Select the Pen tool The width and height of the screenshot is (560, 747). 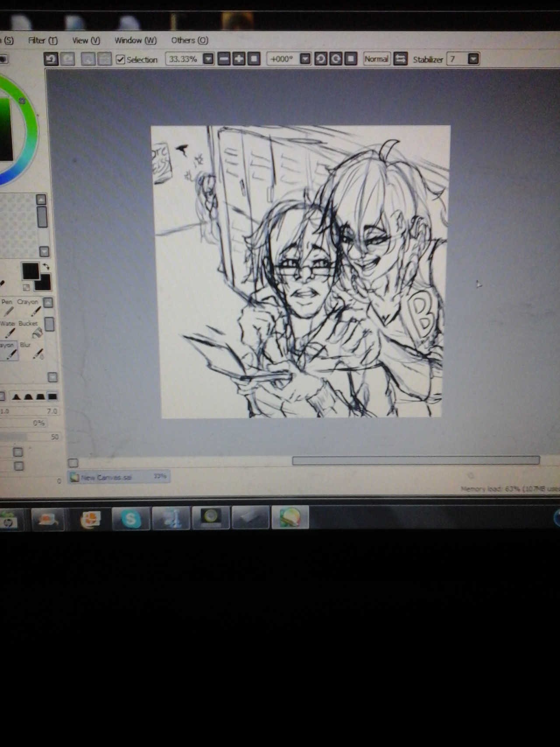(x=7, y=308)
